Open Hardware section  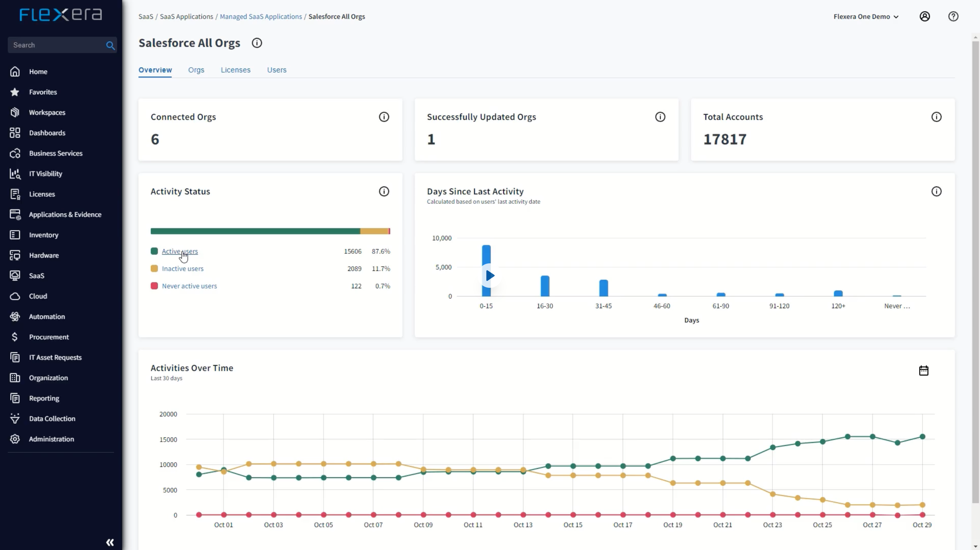44,255
